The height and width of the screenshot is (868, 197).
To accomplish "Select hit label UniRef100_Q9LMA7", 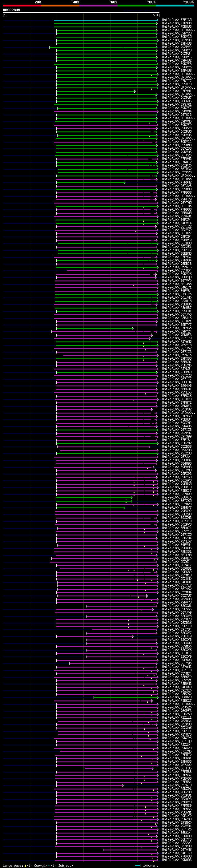I will (x=177, y=460).
